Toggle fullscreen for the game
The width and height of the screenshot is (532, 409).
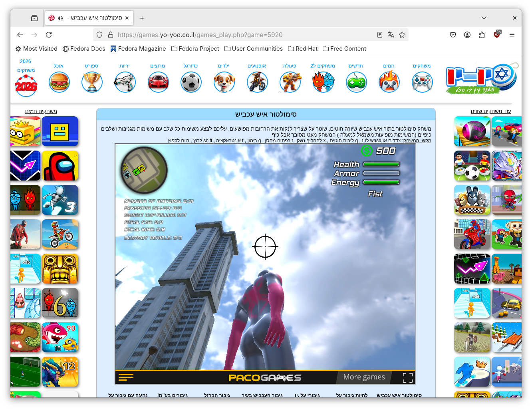[x=408, y=377]
